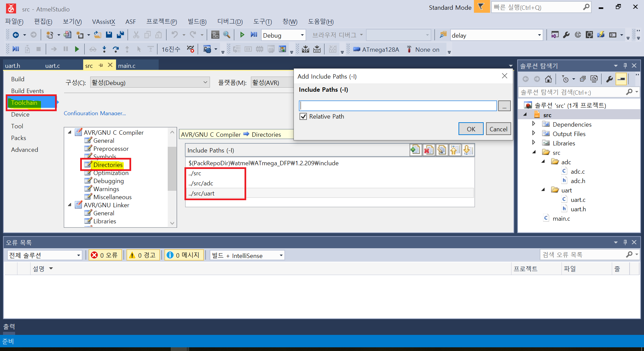This screenshot has height=351, width=644.
Task: Open the 프로젝트(P) menu
Action: [161, 21]
